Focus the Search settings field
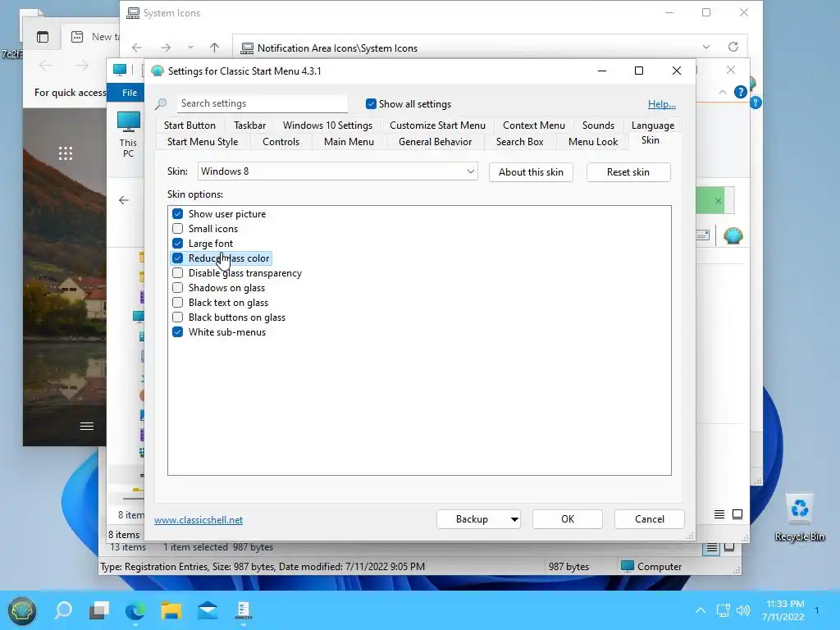Screen dimensions: 840x630 tap(262, 103)
